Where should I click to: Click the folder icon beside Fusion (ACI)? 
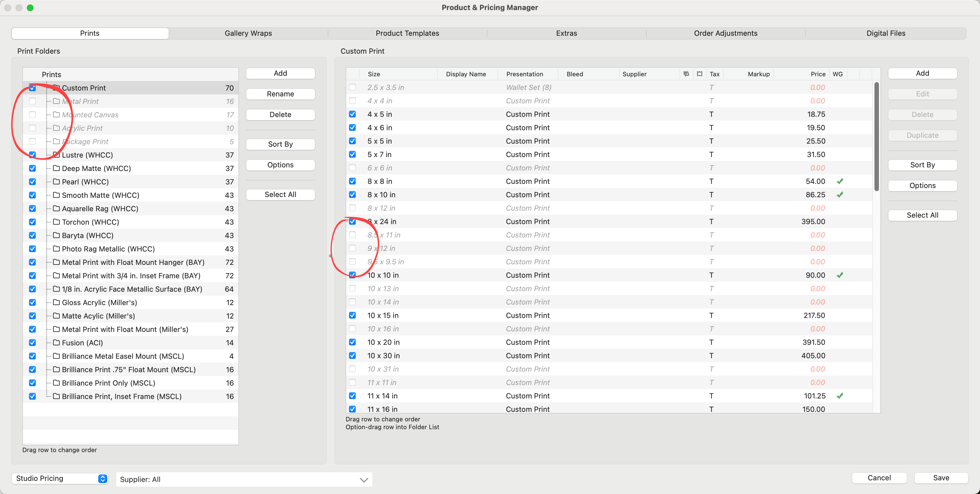coord(56,343)
